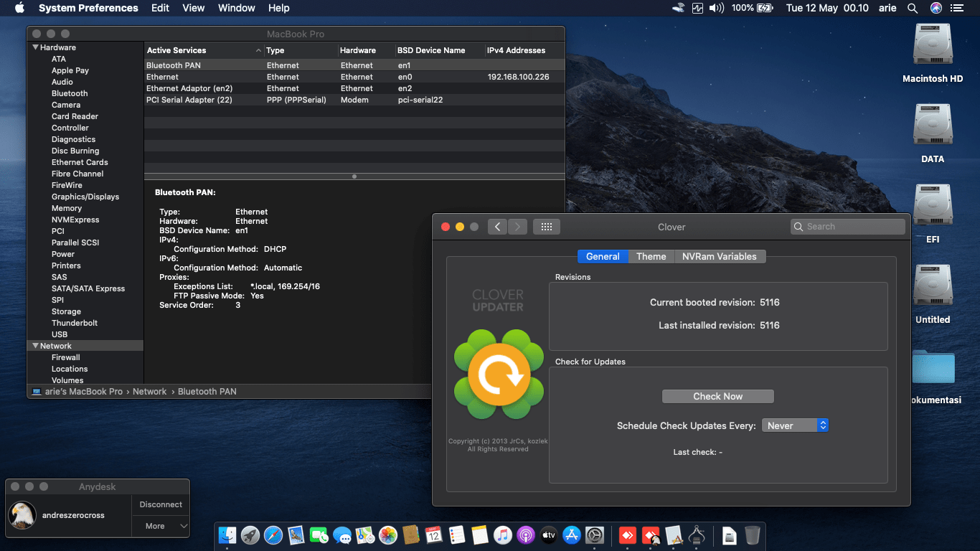980x551 pixels.
Task: Select PCI Serial Adapter (22) row
Action: (x=354, y=100)
